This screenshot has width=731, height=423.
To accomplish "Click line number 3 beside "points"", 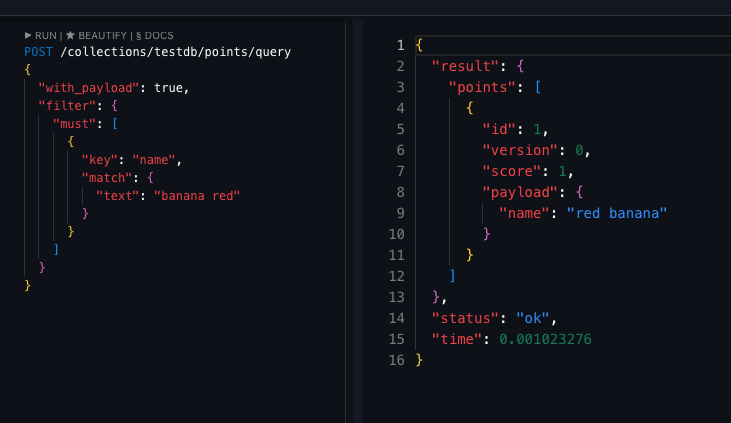I will (x=400, y=87).
